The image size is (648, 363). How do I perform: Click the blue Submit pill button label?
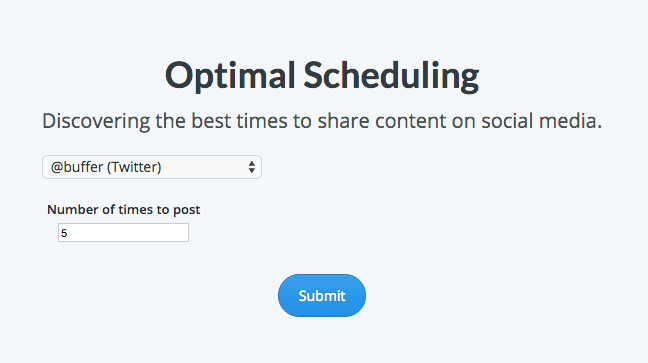(322, 296)
